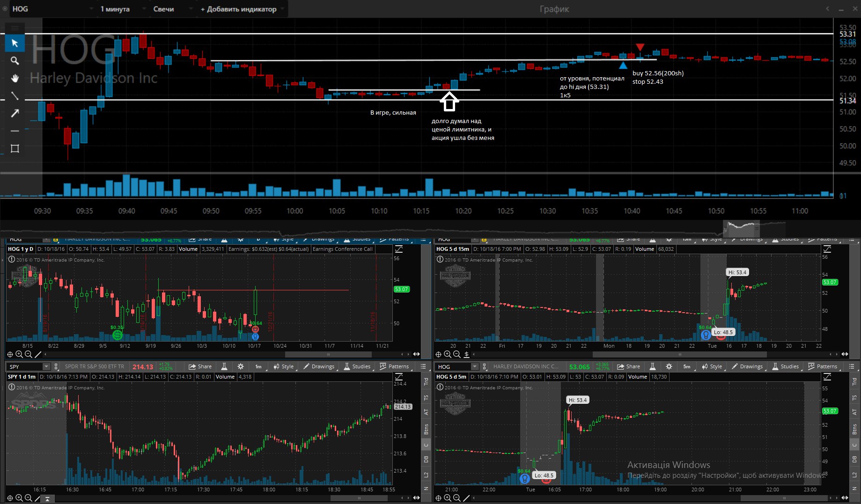Viewport: 861px width, 504px height.
Task: Click the expand arrows icon right of SPY chart scrollbar
Action: 416,498
